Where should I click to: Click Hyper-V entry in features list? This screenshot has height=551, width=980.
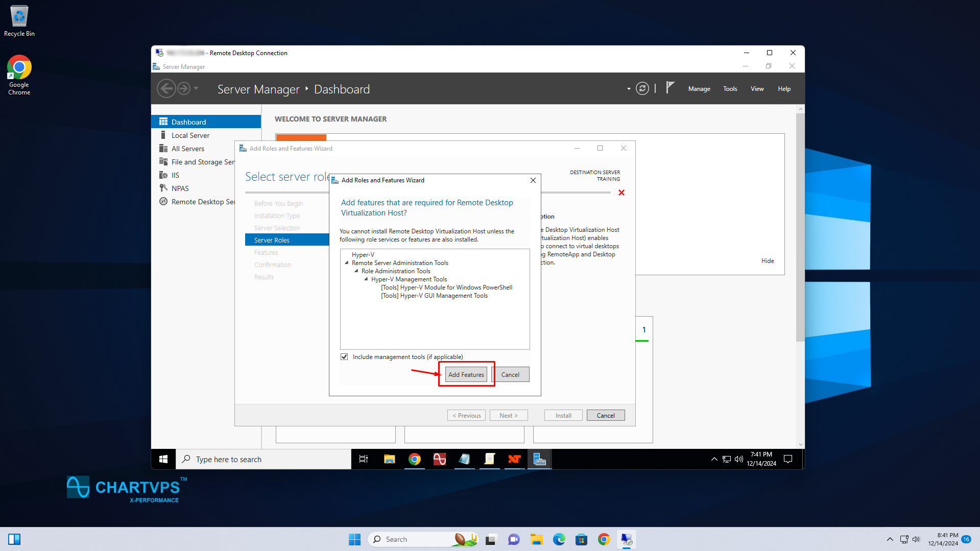coord(363,255)
